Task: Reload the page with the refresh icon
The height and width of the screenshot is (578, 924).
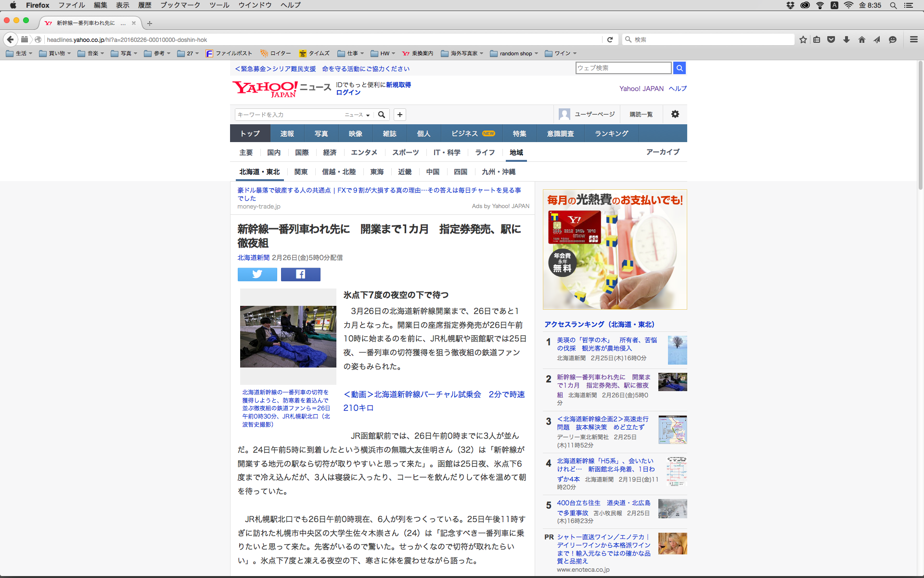Action: coord(610,39)
